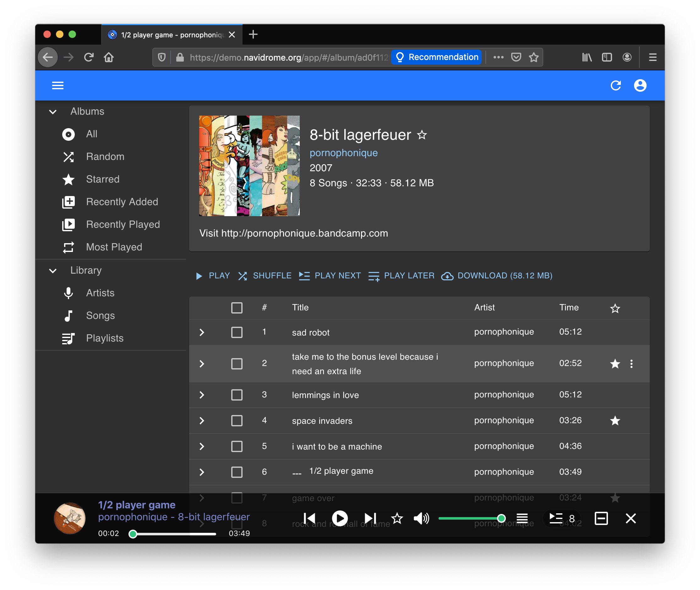
Task: Open Recently Played albums
Action: [110, 224]
